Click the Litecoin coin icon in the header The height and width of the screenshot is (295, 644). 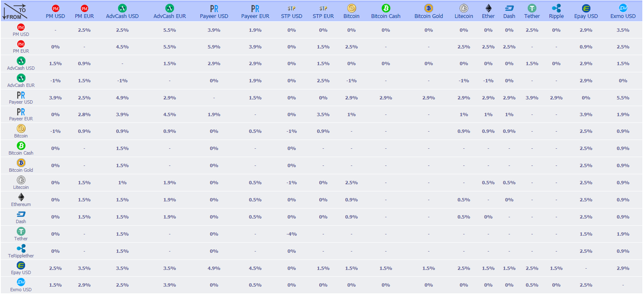[464, 8]
